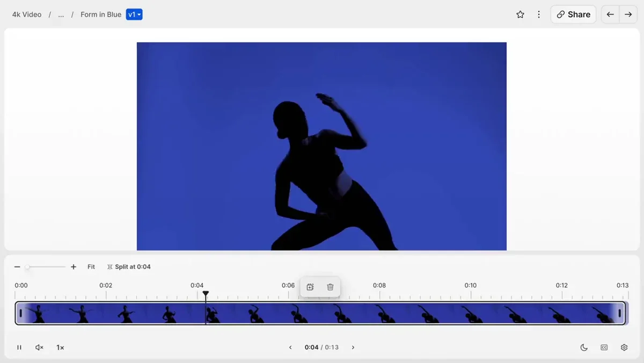Star this video as a favorite
The image size is (644, 363).
[x=520, y=14]
